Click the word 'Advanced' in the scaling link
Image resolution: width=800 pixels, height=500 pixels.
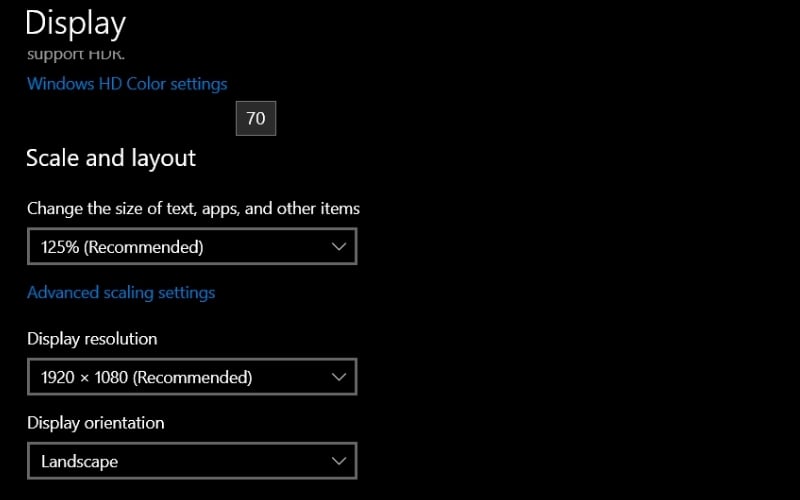click(63, 293)
